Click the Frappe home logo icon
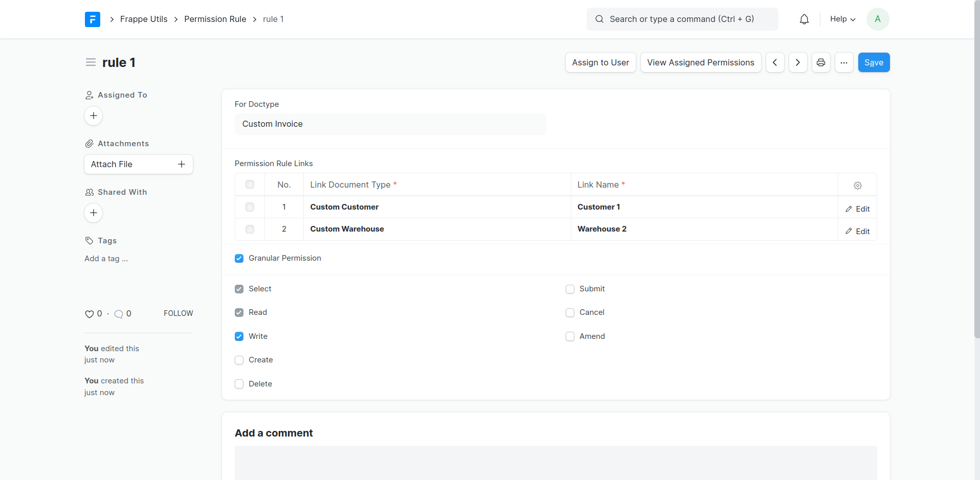The width and height of the screenshot is (980, 480). point(93,19)
